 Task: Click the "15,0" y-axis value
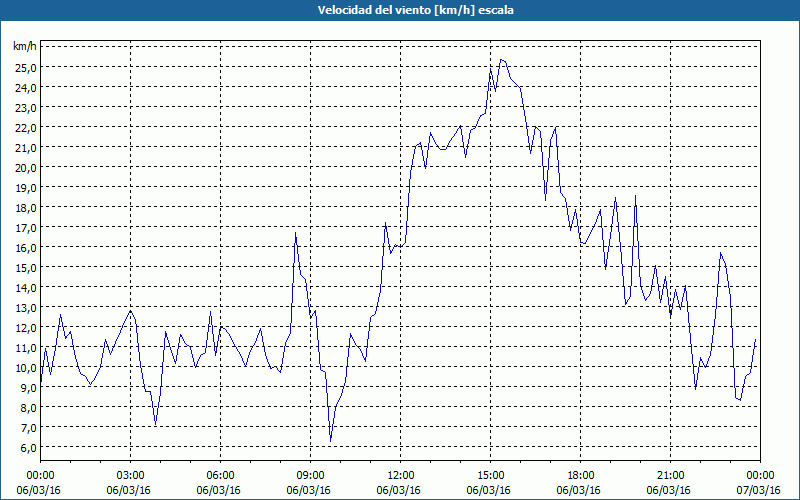pos(27,267)
